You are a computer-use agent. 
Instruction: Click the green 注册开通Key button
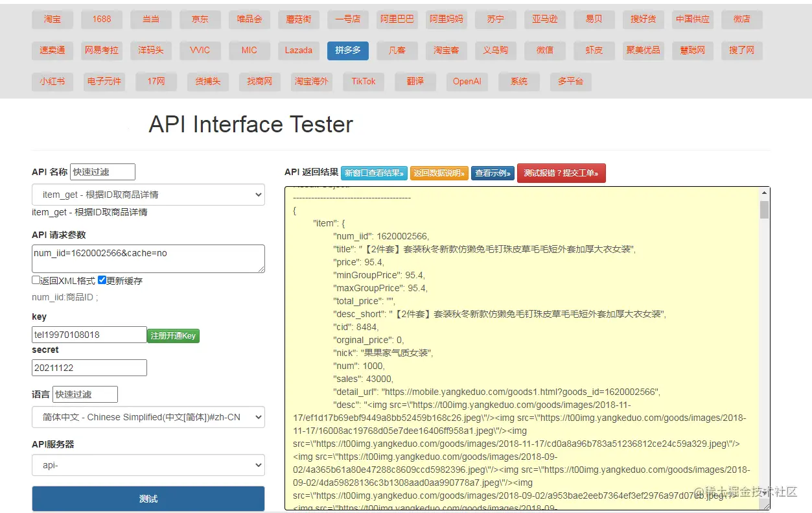(x=173, y=336)
